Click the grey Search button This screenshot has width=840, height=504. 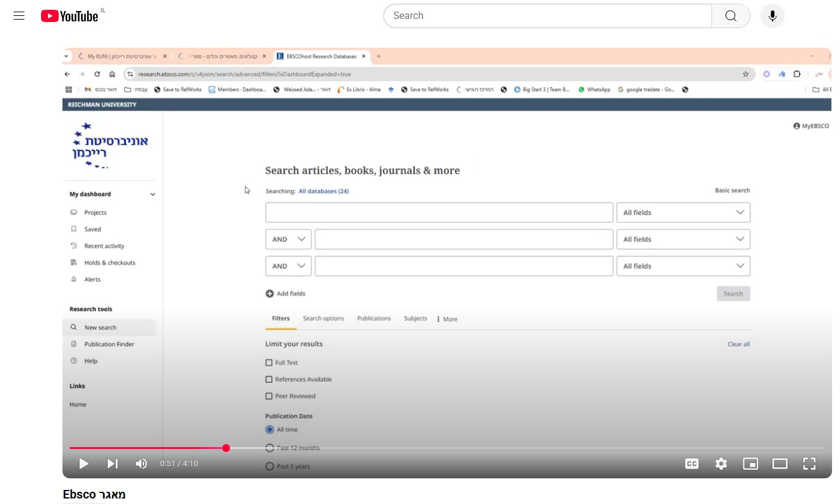(x=733, y=294)
